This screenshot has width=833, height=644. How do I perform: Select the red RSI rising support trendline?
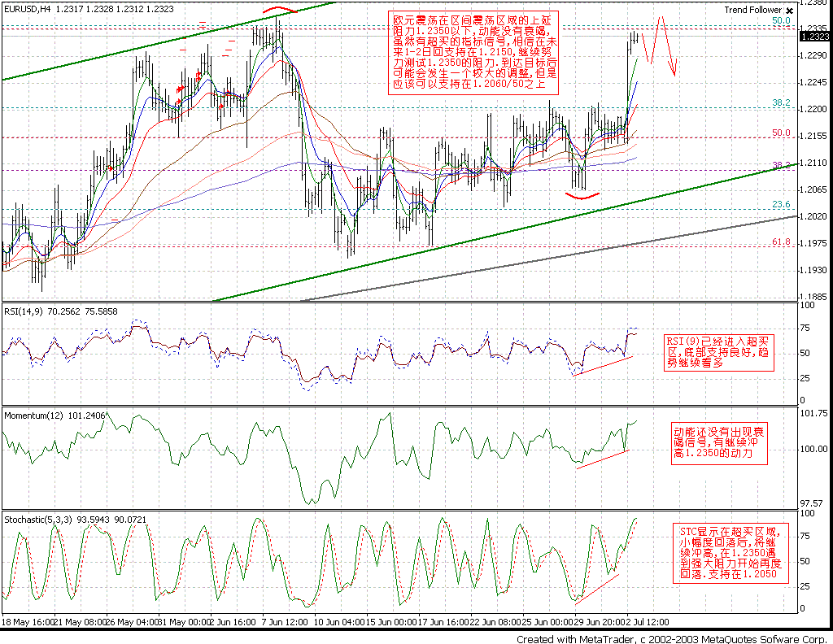pos(603,366)
